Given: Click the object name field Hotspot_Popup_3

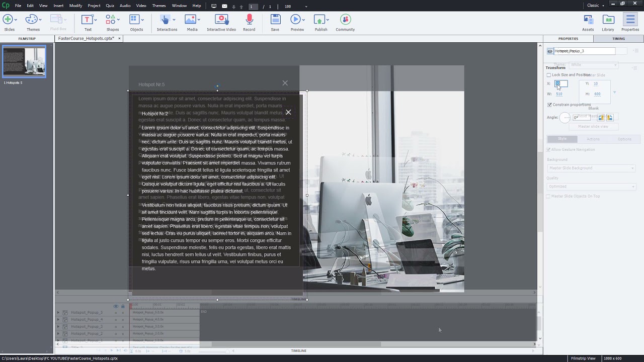Looking at the screenshot, I should click(x=585, y=51).
